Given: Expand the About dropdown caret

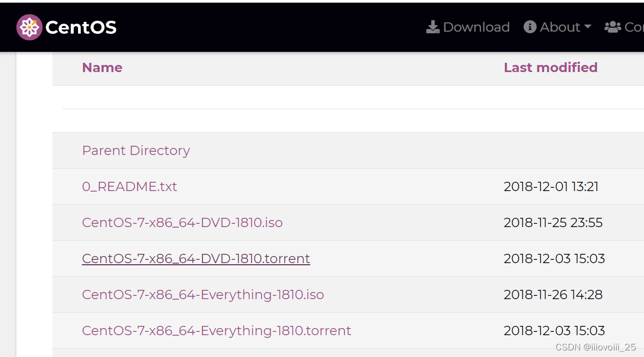Looking at the screenshot, I should (x=588, y=27).
